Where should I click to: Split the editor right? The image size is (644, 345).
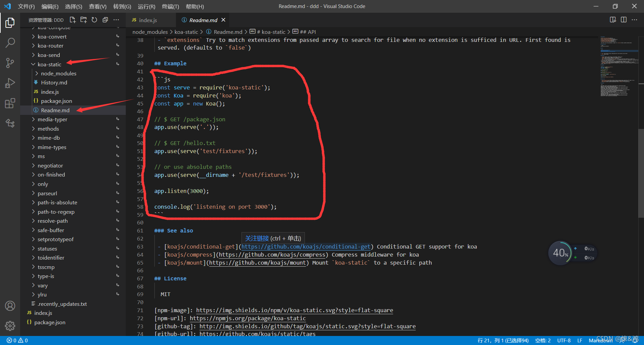pyautogui.click(x=624, y=20)
